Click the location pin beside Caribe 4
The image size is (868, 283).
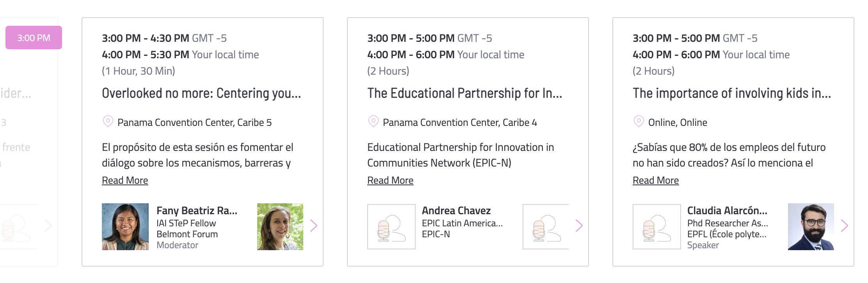374,122
